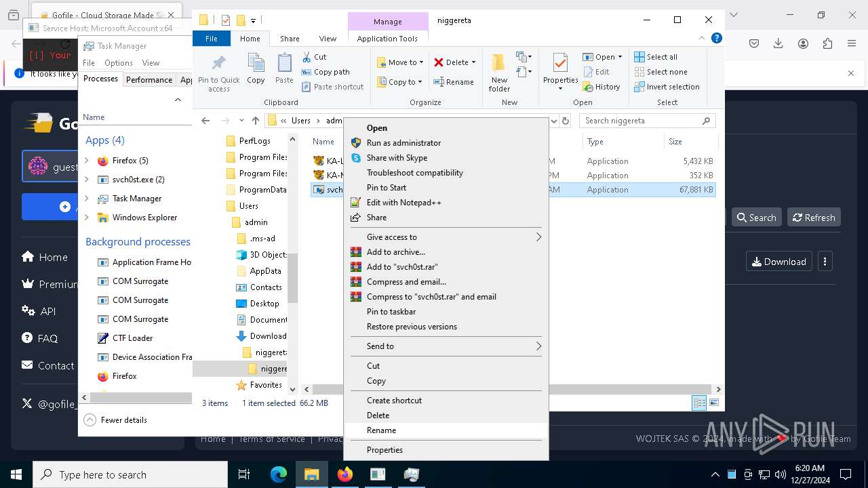Viewport: 868px width, 488px height.
Task: Open Firefox from the taskbar
Action: point(345,474)
